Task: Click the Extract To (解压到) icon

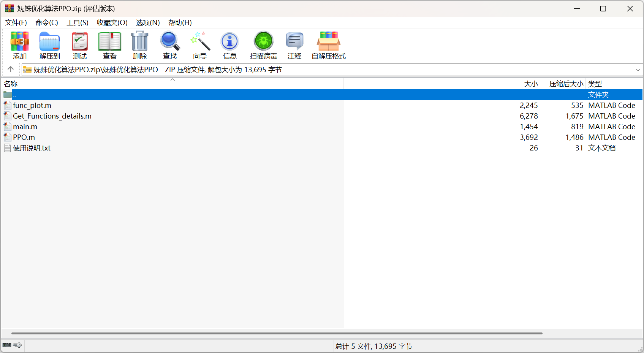Action: 49,45
